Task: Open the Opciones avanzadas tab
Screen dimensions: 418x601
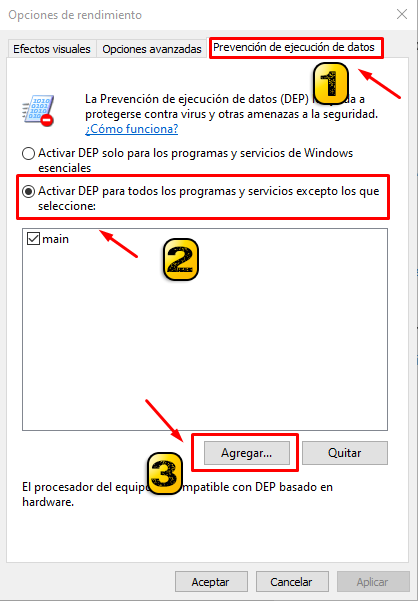Action: point(152,49)
